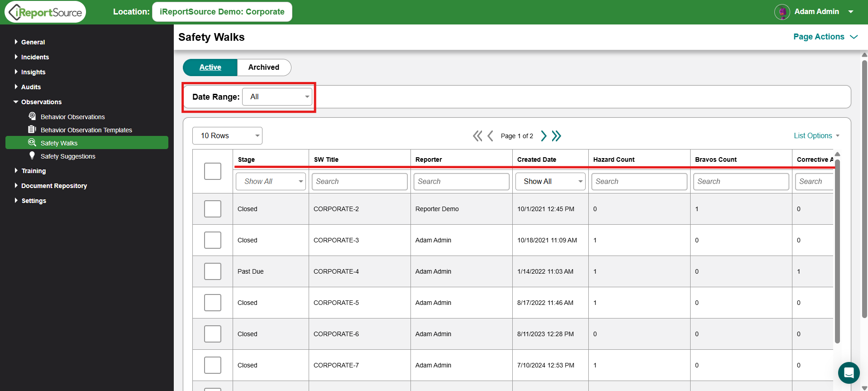Screen dimensions: 868x391
Task: Sort by the Created Date column header
Action: [x=537, y=159]
